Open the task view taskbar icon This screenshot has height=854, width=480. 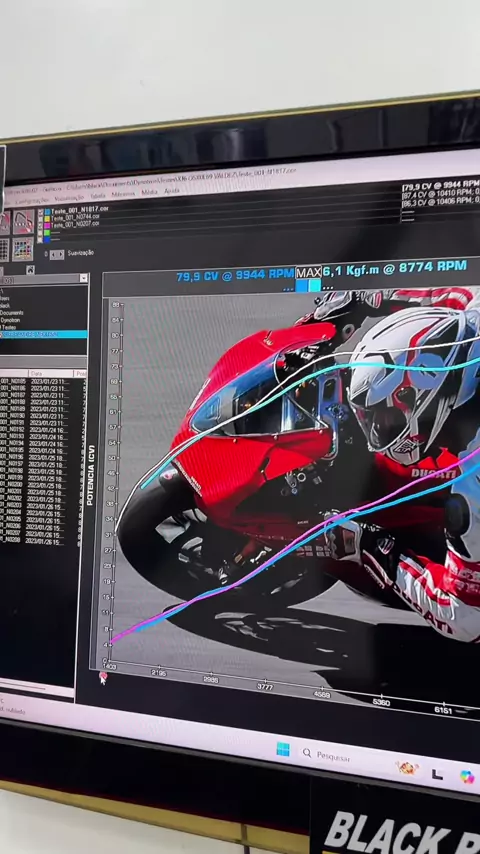437,774
